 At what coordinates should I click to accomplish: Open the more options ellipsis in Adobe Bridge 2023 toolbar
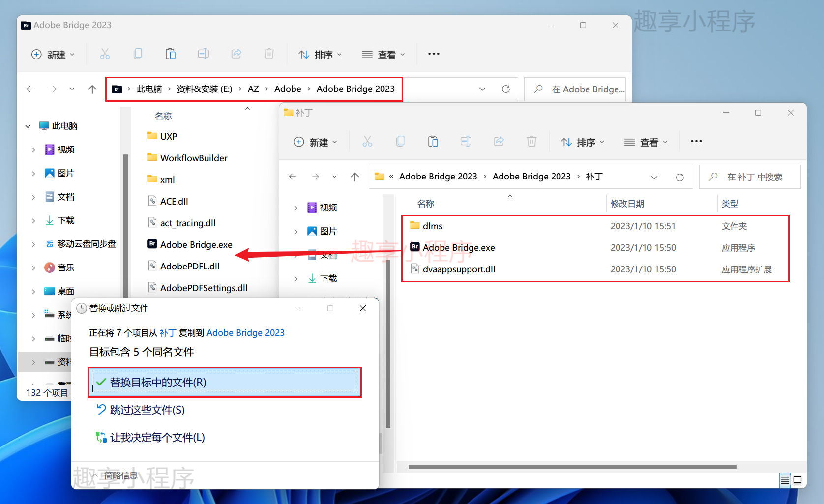(434, 54)
